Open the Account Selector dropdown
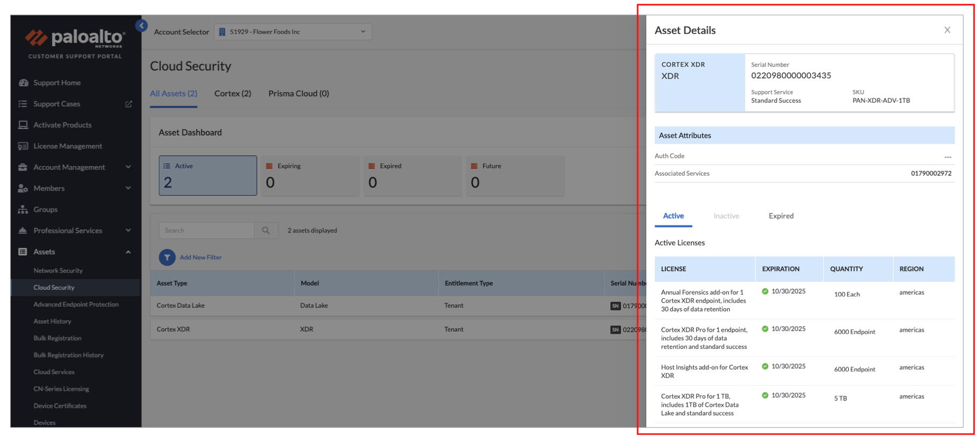The width and height of the screenshot is (980, 441). click(x=293, y=32)
